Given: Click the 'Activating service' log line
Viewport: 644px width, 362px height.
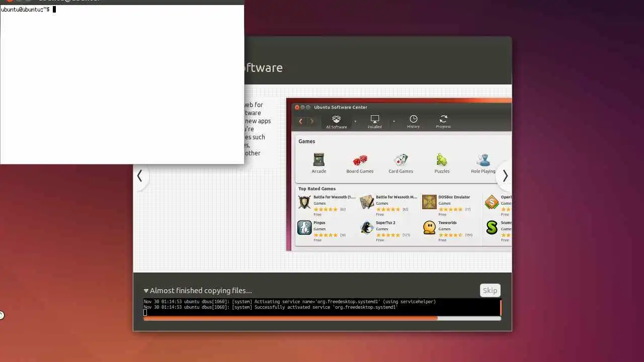Looking at the screenshot, I should [x=290, y=302].
